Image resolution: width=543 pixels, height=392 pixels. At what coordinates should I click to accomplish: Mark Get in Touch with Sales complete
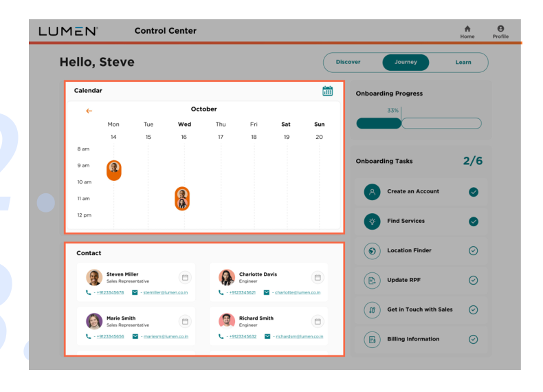[x=474, y=309]
